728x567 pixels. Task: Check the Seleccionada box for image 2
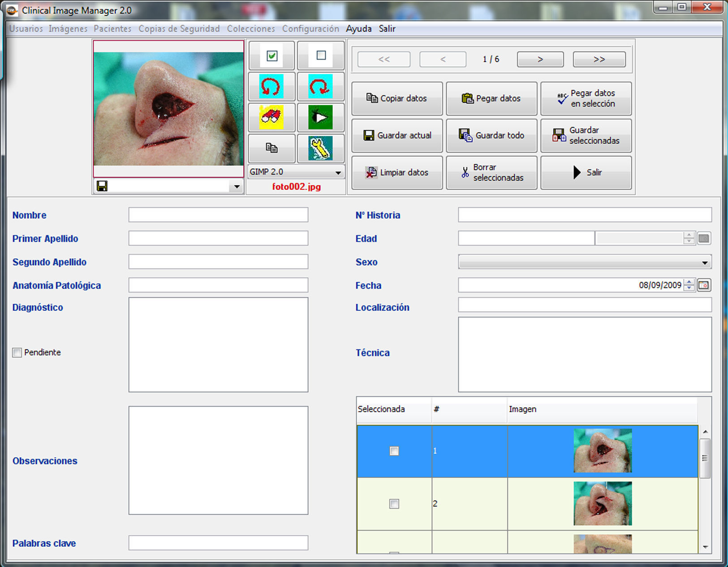(394, 504)
